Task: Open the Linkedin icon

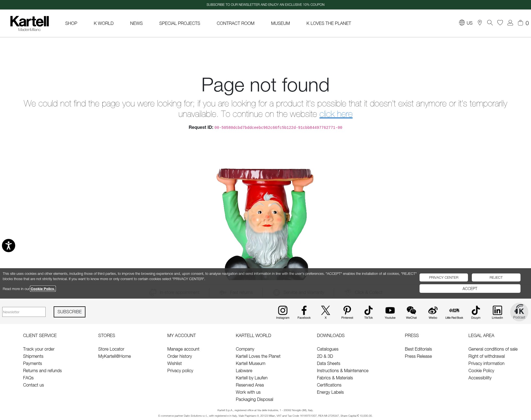Action: coord(497,312)
